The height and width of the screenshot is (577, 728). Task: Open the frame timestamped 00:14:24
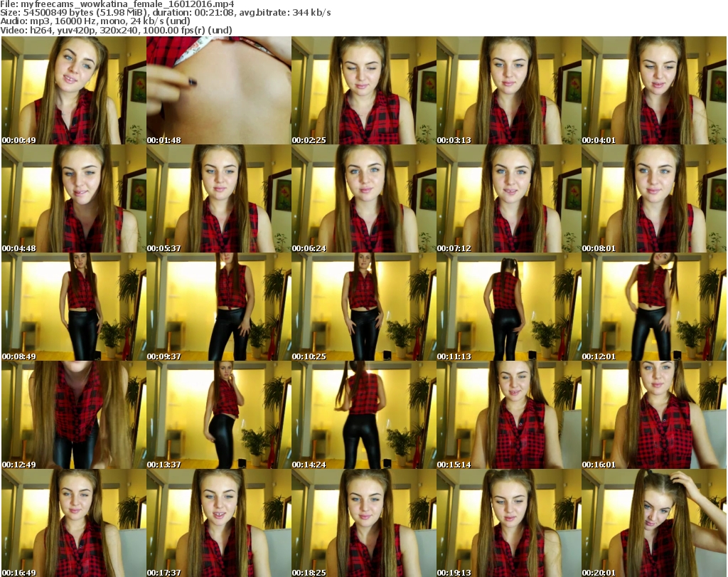363,415
